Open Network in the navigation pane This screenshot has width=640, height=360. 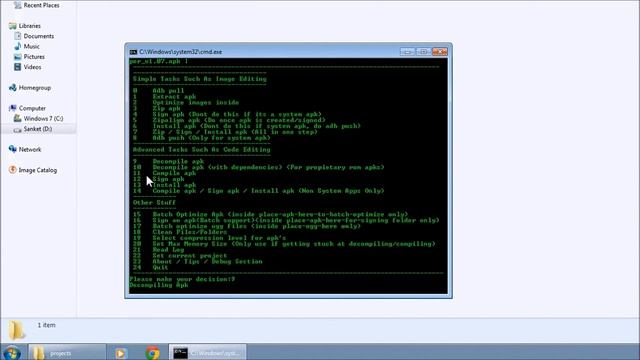point(30,149)
